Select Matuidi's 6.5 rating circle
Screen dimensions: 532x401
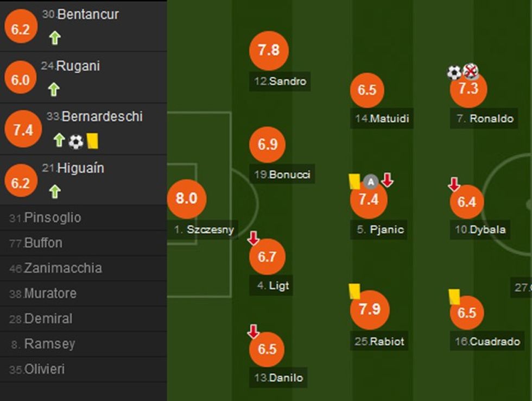[x=368, y=91]
